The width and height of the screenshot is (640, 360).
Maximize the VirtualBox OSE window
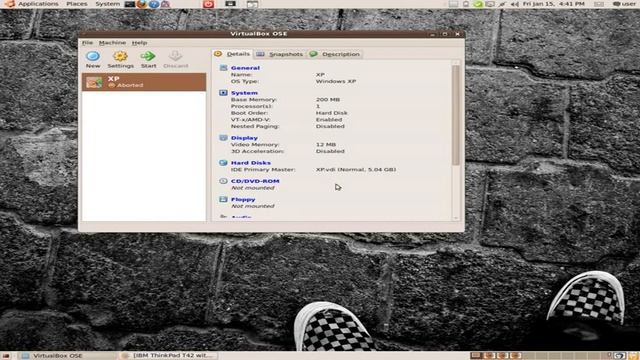pos(445,34)
